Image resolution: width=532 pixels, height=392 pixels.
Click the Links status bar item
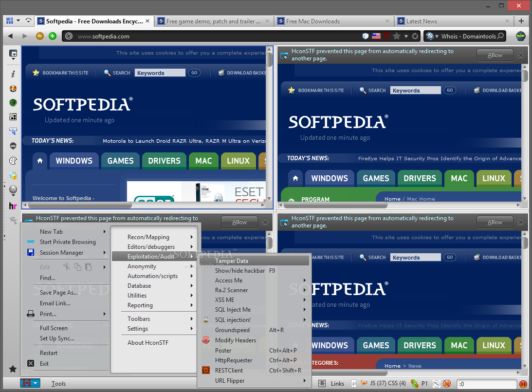tap(337, 384)
